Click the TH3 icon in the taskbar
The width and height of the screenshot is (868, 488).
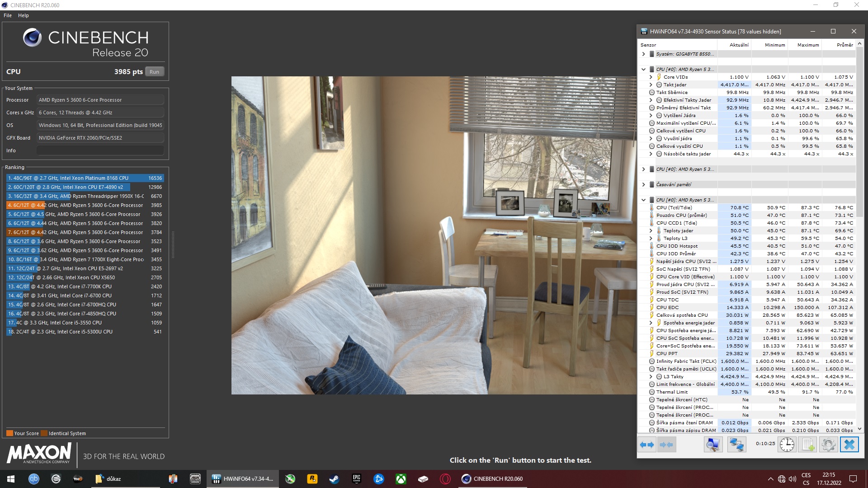[x=78, y=479]
